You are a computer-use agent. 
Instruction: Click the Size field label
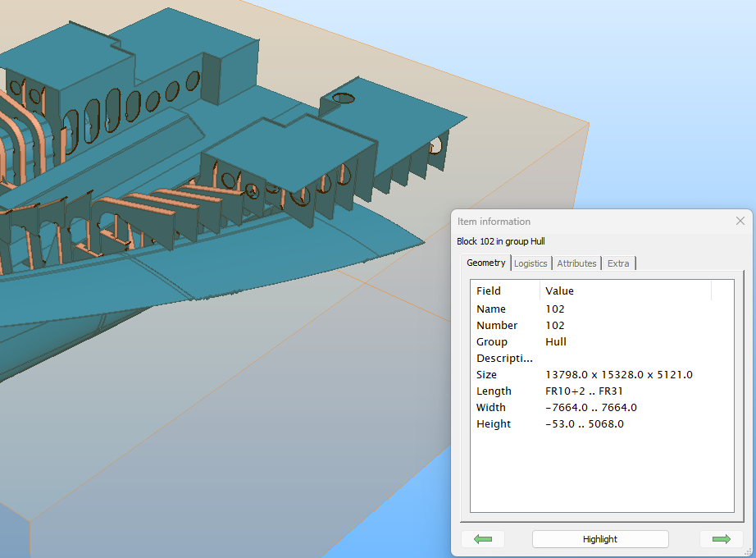pos(486,374)
